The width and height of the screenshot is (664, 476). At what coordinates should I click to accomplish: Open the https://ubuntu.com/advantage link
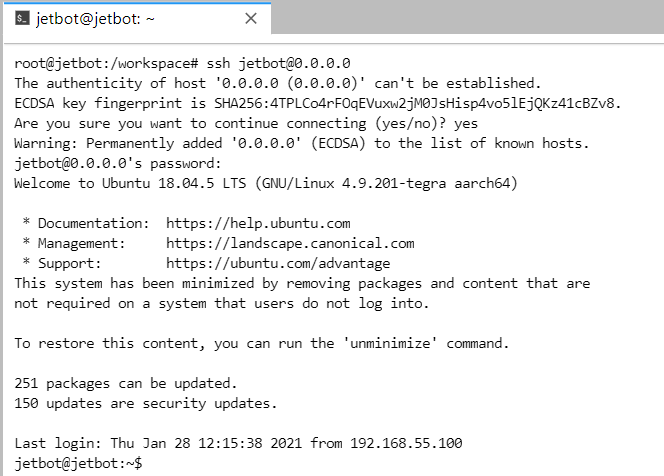[x=278, y=263]
